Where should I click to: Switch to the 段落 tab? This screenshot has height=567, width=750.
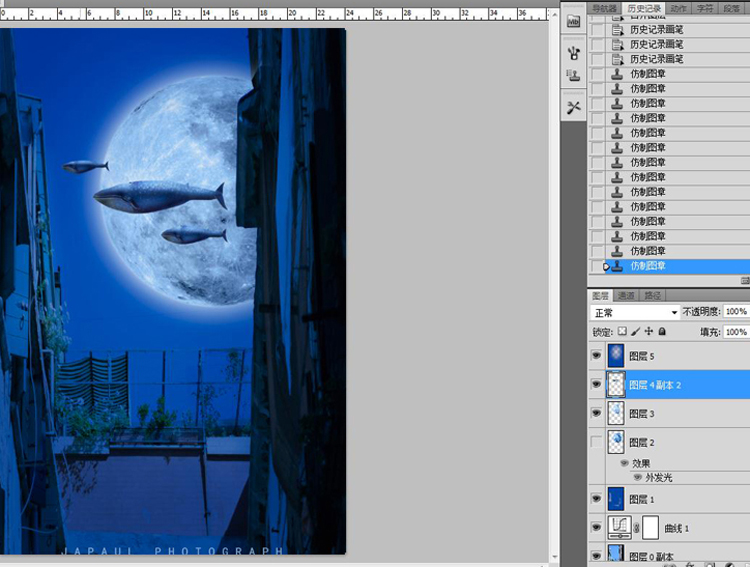click(731, 8)
